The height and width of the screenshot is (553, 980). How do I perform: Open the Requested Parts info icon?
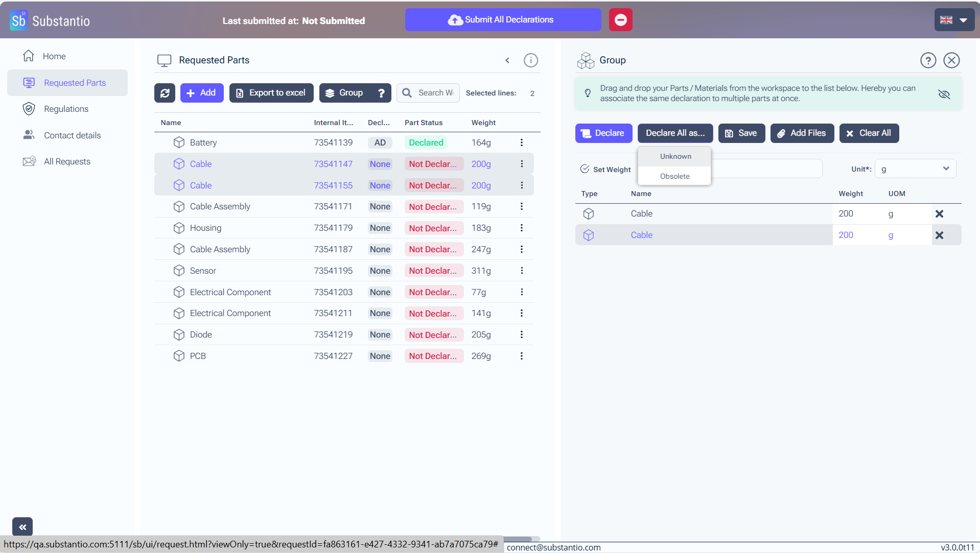pyautogui.click(x=530, y=60)
